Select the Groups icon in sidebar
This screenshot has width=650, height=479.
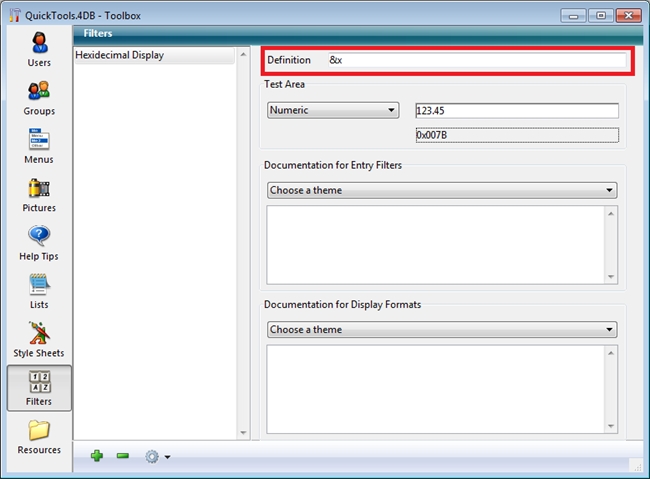pos(39,93)
